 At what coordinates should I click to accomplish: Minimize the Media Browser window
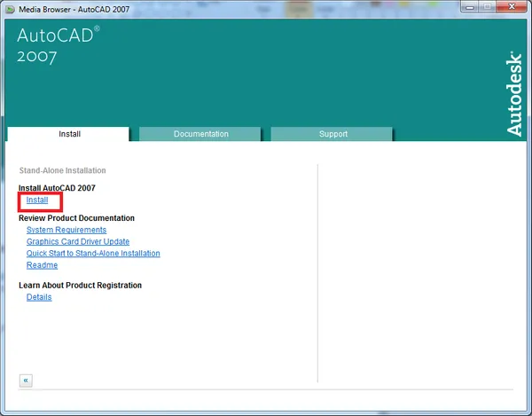470,6
